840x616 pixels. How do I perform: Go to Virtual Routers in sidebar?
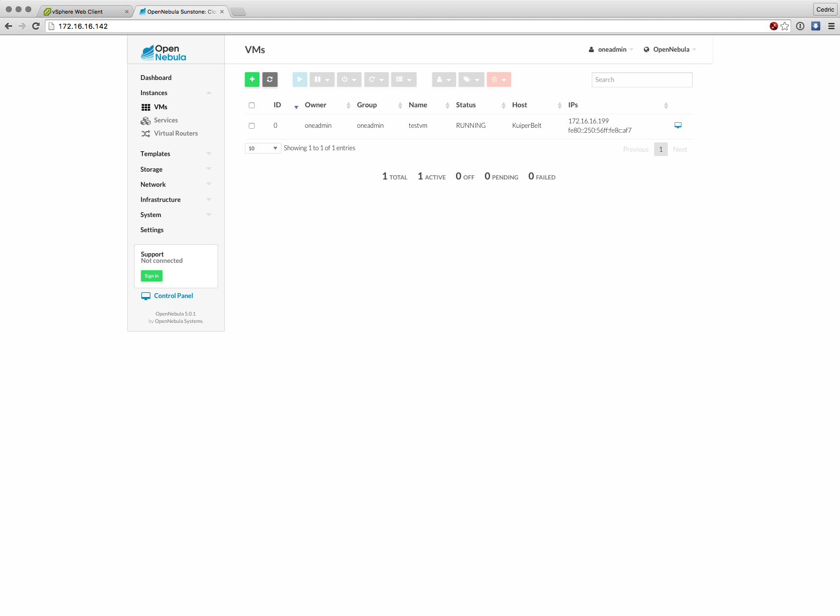coord(176,133)
